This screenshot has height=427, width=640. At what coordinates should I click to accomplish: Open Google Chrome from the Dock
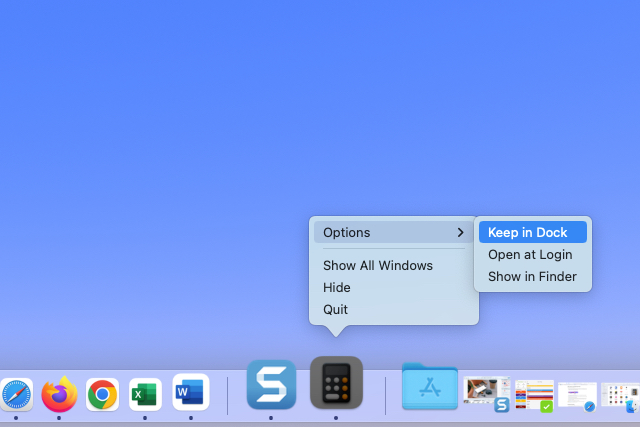(x=102, y=394)
